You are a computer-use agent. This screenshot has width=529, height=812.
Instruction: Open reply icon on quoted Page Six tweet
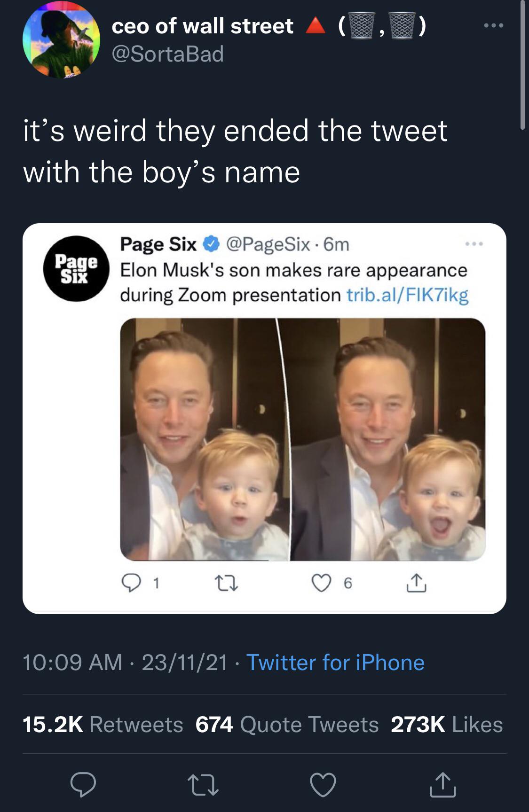pos(131,583)
